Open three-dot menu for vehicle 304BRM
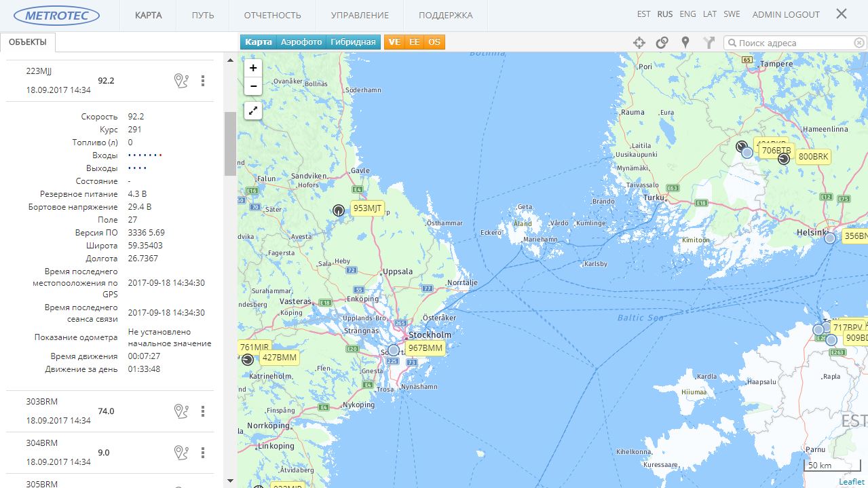The image size is (868, 488). [x=203, y=453]
